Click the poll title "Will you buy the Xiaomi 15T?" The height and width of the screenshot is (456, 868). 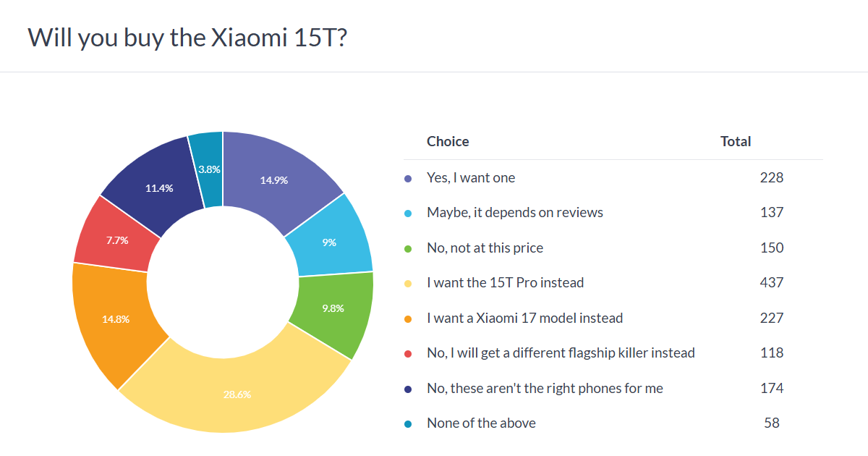[187, 38]
